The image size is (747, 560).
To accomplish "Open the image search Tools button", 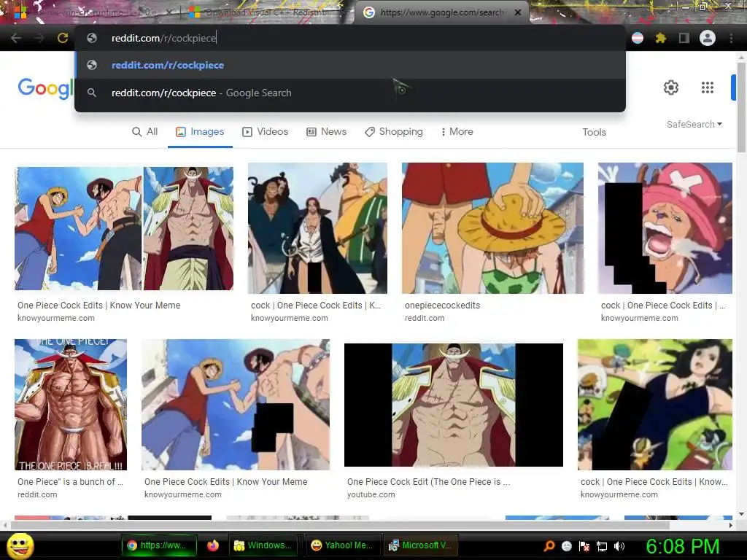I will coord(594,133).
